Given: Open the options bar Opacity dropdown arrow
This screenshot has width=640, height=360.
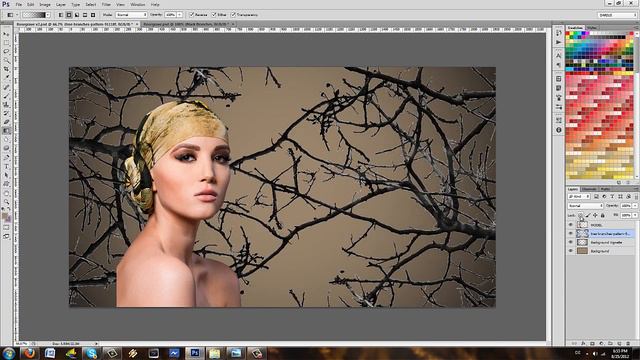Looking at the screenshot, I should coord(180,15).
